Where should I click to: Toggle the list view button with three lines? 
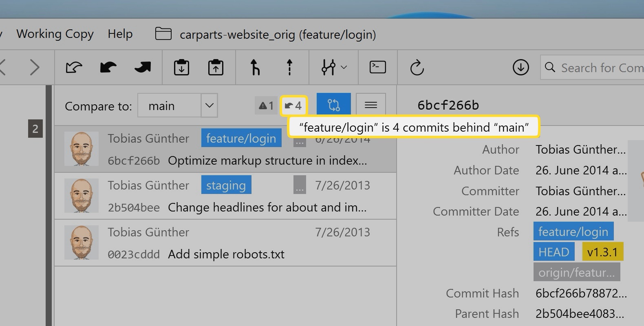(371, 105)
